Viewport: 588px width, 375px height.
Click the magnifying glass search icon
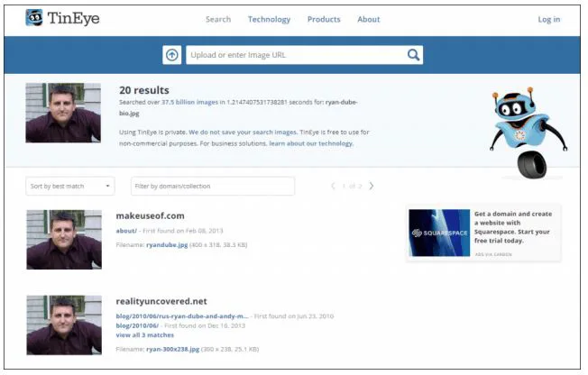click(x=413, y=55)
